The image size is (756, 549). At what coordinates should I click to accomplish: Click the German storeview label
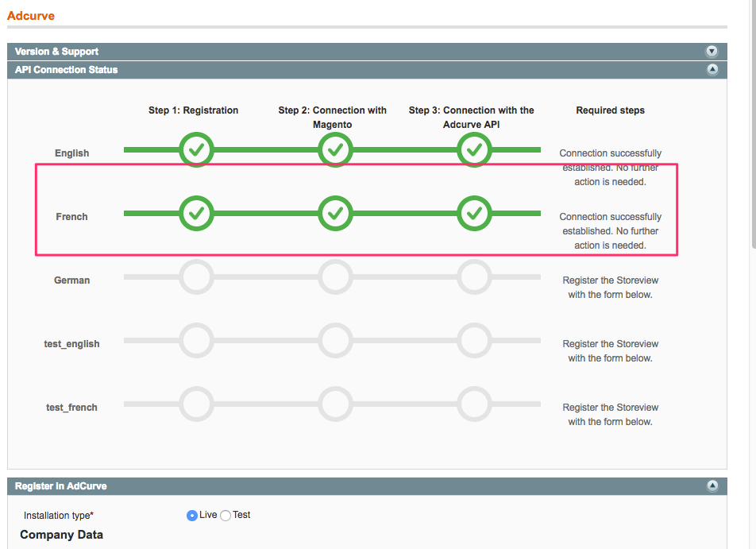pyautogui.click(x=71, y=280)
